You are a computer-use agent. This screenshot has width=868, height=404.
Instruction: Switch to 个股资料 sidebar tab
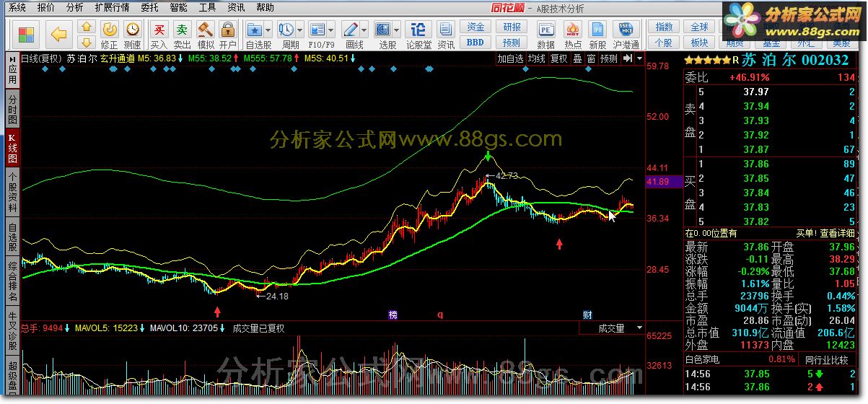(x=13, y=192)
